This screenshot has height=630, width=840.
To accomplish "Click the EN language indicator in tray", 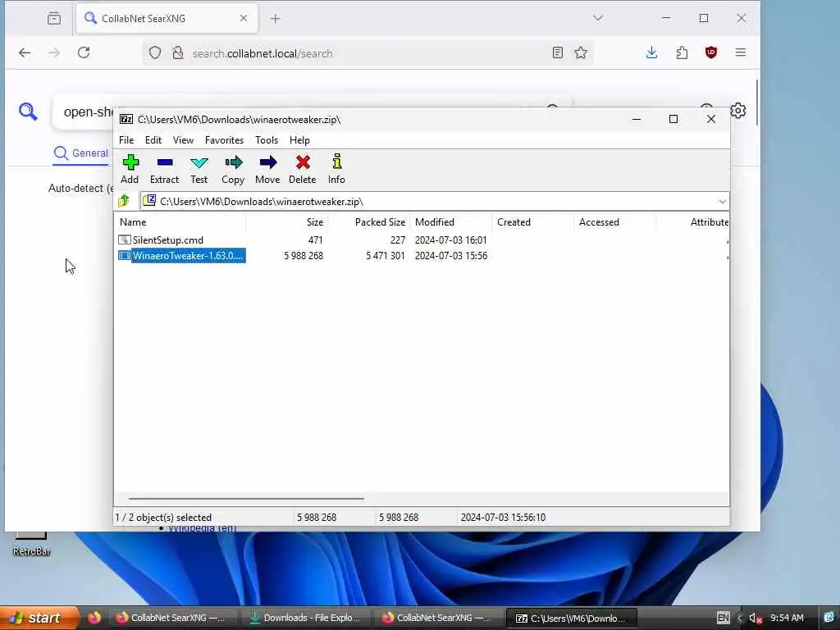I will (723, 619).
